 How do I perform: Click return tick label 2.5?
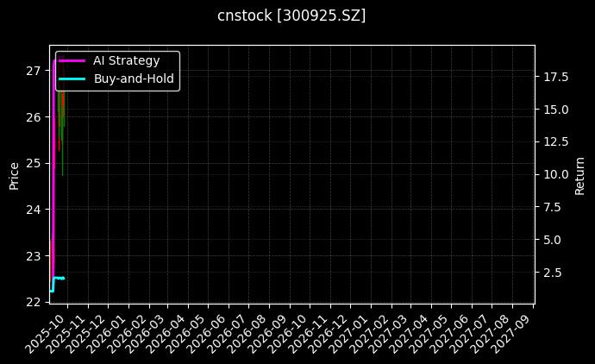552,273
